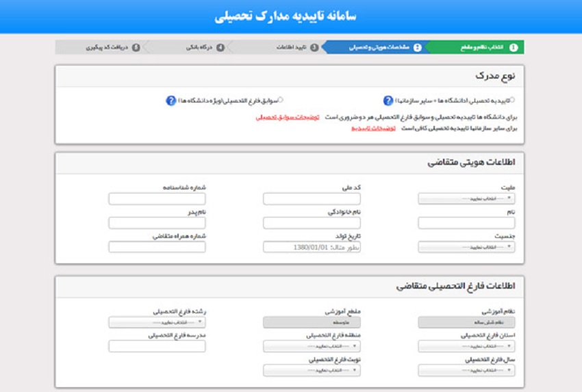Open the استان فارغ التحصیلی dropdown
The image size is (582, 392).
coord(466,346)
